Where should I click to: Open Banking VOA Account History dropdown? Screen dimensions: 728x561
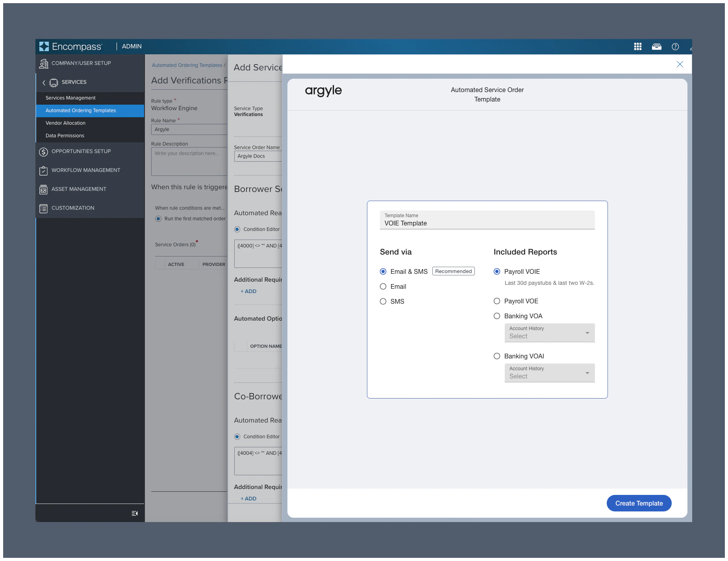click(x=550, y=333)
